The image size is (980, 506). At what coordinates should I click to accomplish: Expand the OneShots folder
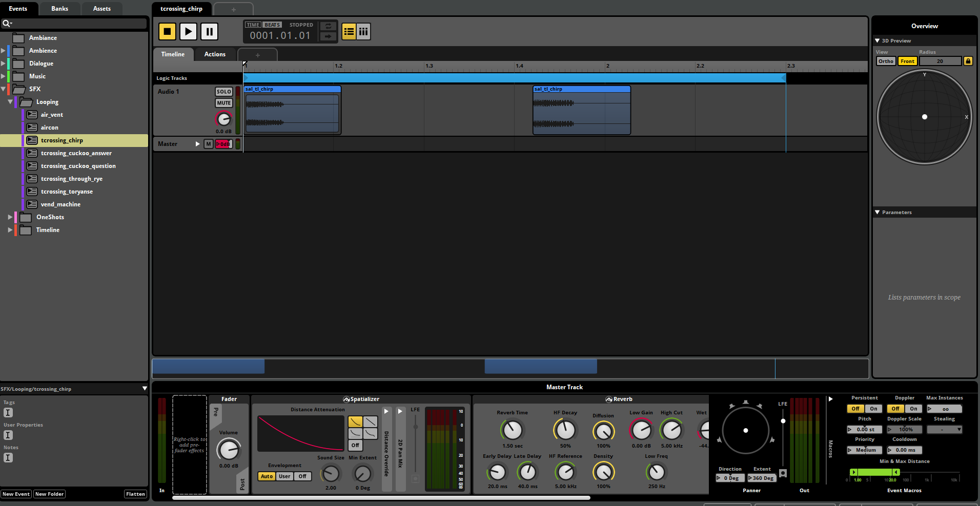[10, 217]
